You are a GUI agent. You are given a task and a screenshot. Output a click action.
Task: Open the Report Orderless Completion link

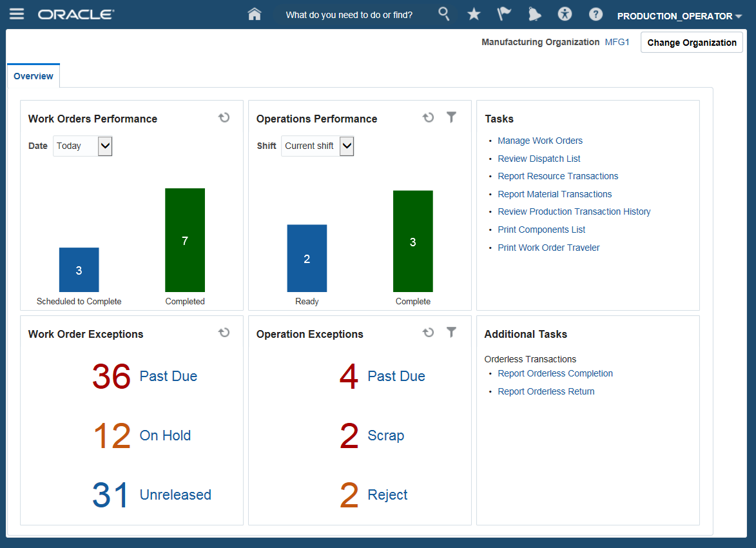pos(555,373)
